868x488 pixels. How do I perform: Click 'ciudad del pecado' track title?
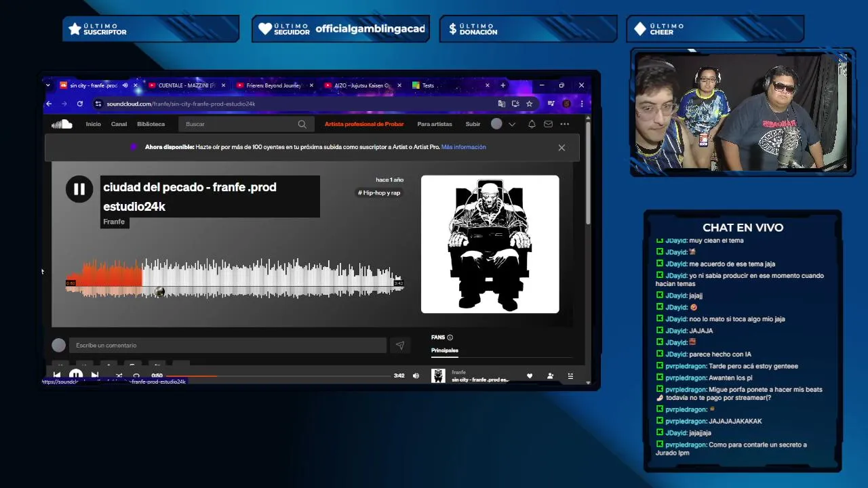(x=190, y=197)
